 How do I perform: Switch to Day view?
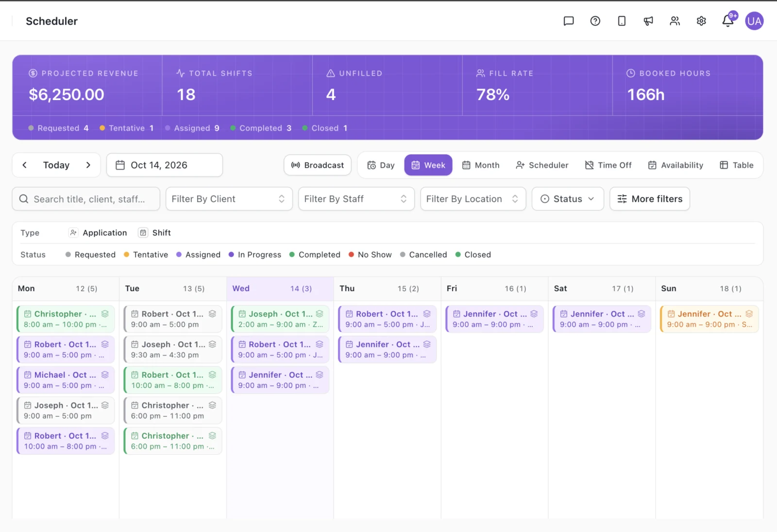pos(381,165)
